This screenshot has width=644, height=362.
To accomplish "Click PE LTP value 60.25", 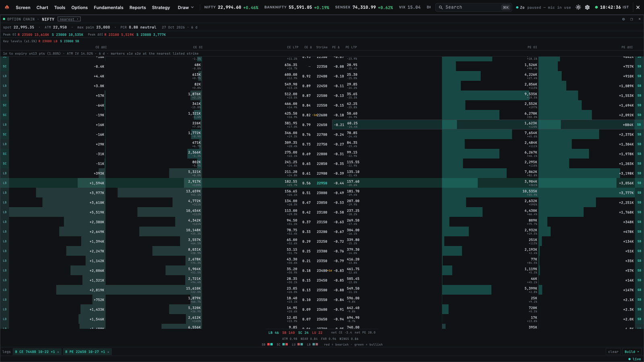I will click(x=352, y=123).
